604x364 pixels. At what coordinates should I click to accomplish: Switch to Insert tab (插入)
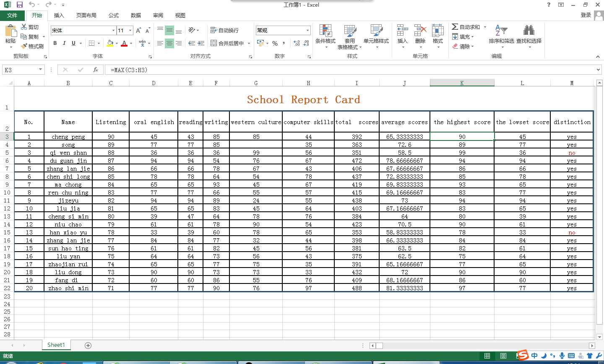point(59,16)
